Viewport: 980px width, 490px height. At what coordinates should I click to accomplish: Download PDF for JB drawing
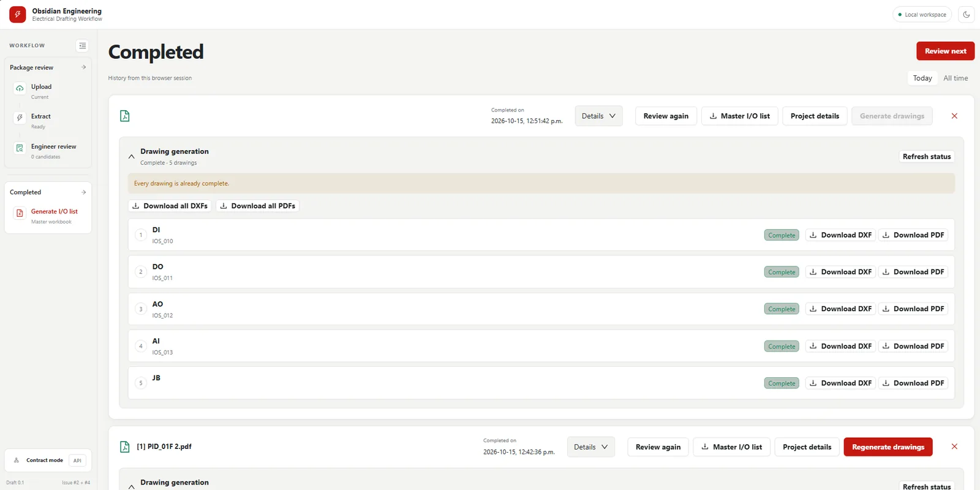point(913,383)
